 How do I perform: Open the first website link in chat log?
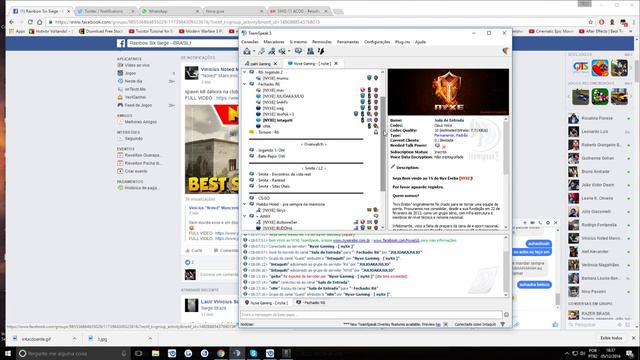click(351, 240)
